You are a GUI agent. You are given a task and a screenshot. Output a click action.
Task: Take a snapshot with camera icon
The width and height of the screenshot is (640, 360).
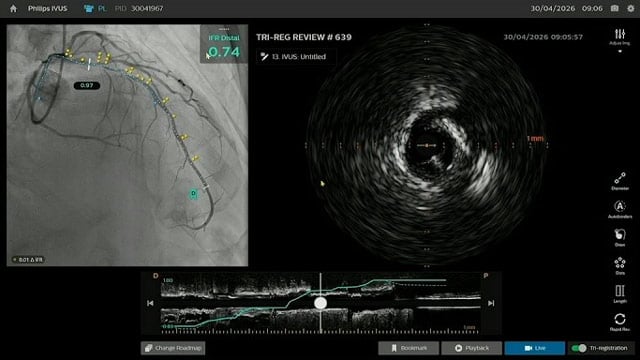click(614, 8)
